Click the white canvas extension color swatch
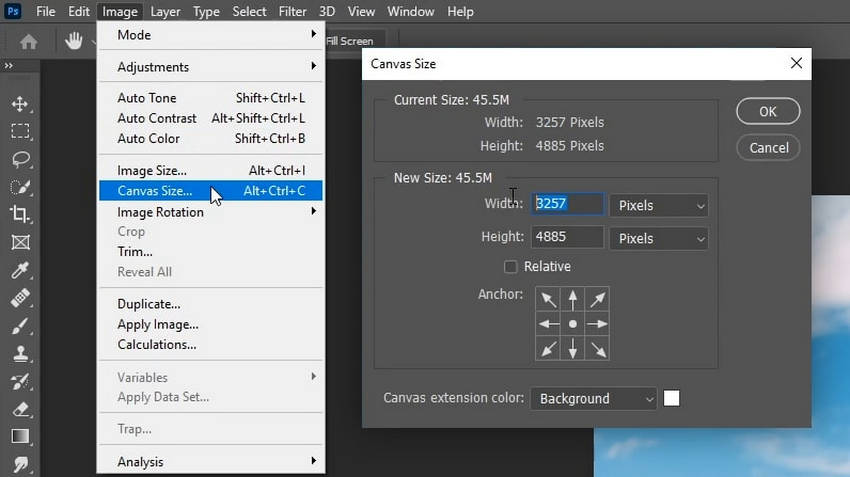Image resolution: width=850 pixels, height=477 pixels. pos(671,398)
